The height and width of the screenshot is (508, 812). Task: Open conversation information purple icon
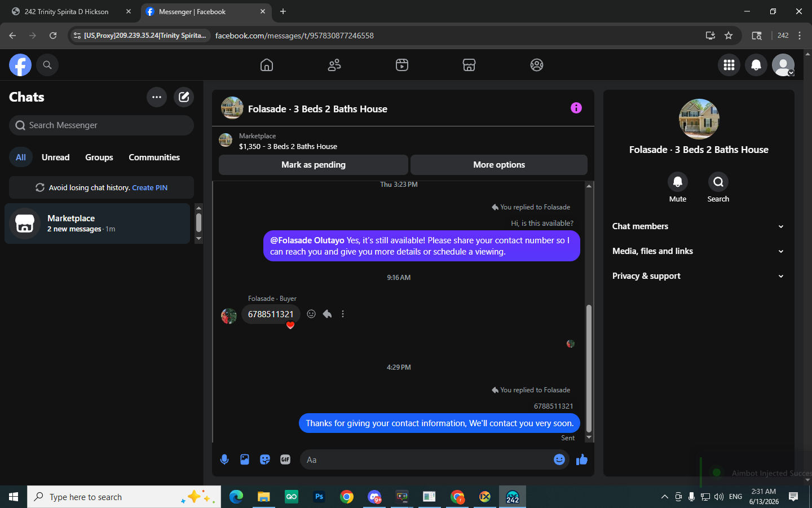point(576,108)
